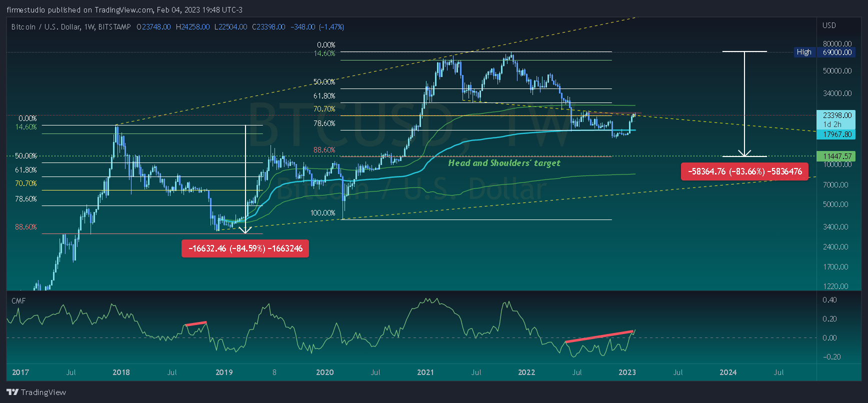Click the yellow 70.70% label of right Fibonacci
Viewport: 868px width, 403px height.
click(x=324, y=109)
